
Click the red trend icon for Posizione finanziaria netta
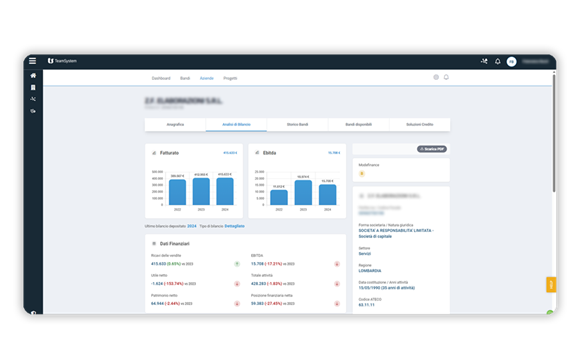pos(337,304)
